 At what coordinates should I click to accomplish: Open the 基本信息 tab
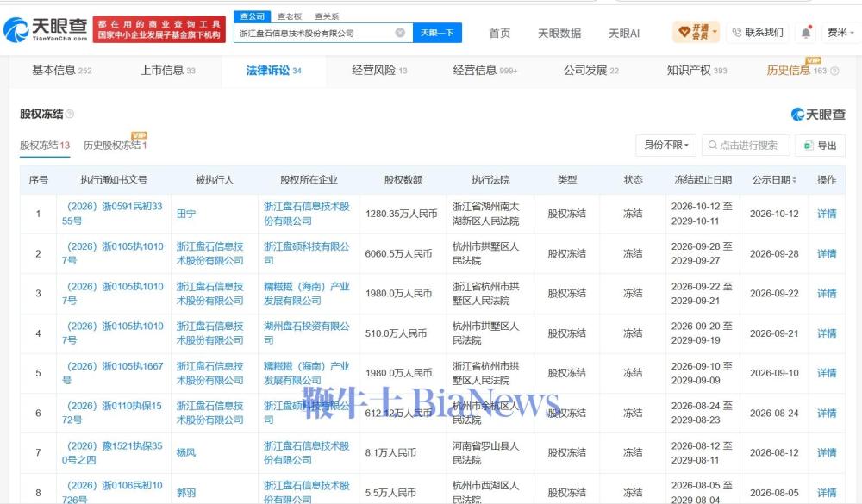tap(61, 71)
